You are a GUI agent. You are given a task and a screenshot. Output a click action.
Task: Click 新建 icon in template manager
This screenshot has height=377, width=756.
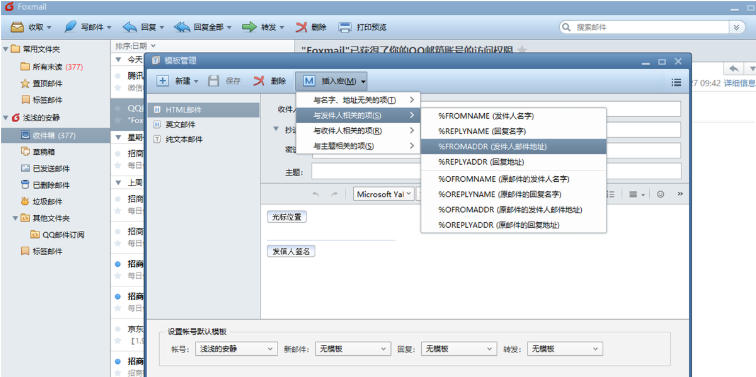point(163,81)
